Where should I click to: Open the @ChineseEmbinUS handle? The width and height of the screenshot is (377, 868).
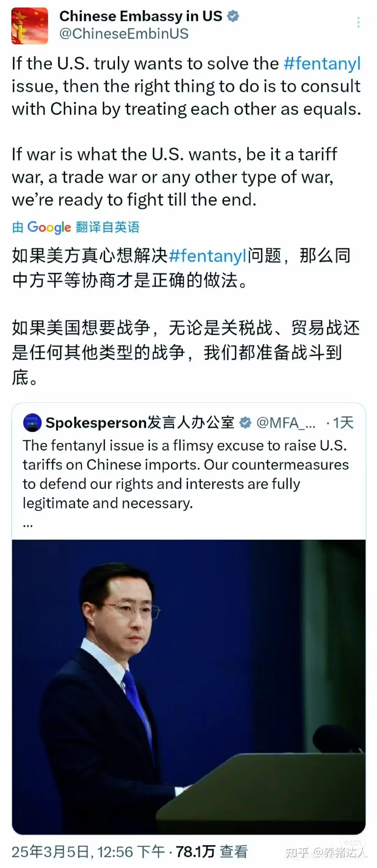click(124, 34)
